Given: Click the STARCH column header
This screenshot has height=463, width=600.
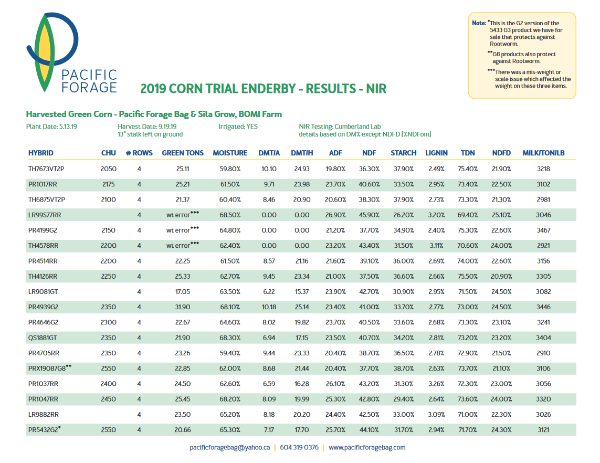Looking at the screenshot, I should [403, 153].
